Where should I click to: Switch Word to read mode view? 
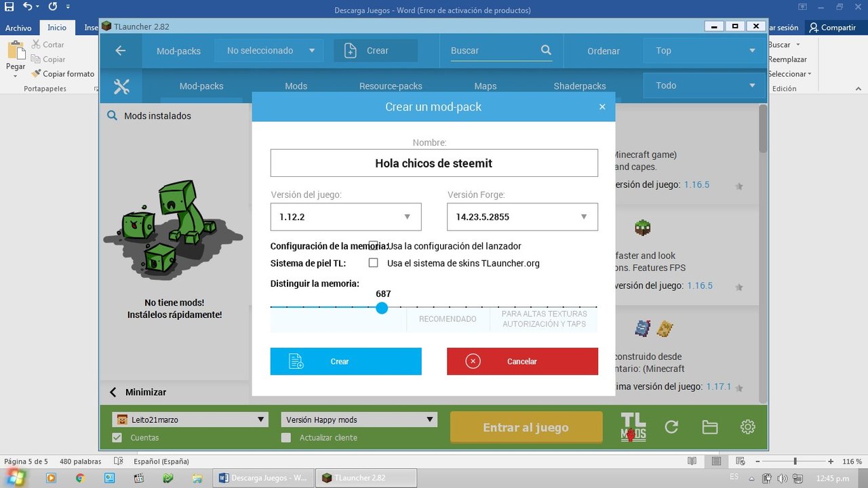point(692,462)
